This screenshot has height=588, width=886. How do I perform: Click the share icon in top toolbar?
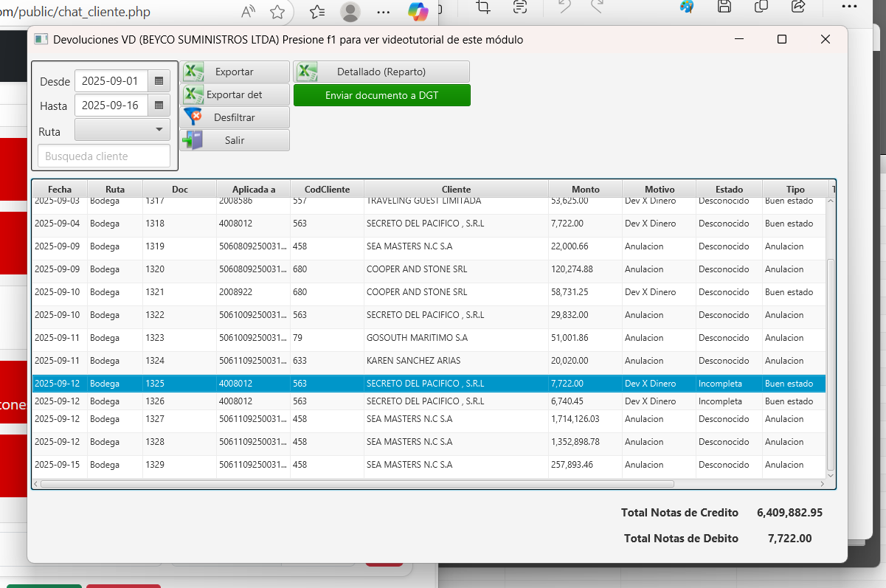tap(797, 7)
